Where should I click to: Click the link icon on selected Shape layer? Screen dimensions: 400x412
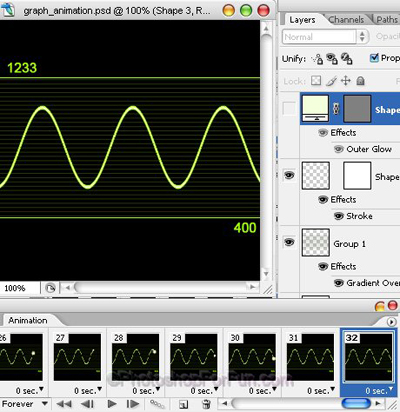pos(336,109)
